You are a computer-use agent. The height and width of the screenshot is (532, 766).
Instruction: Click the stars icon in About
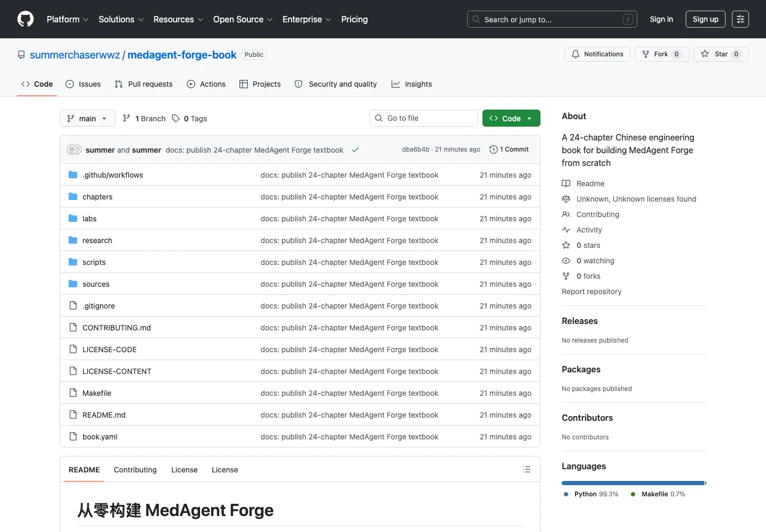(x=566, y=245)
